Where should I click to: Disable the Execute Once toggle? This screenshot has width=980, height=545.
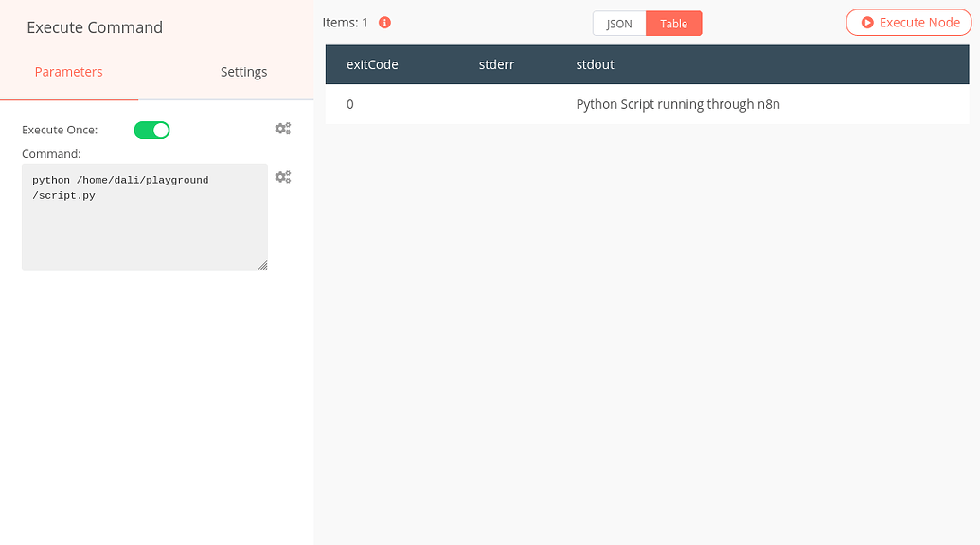click(x=151, y=130)
